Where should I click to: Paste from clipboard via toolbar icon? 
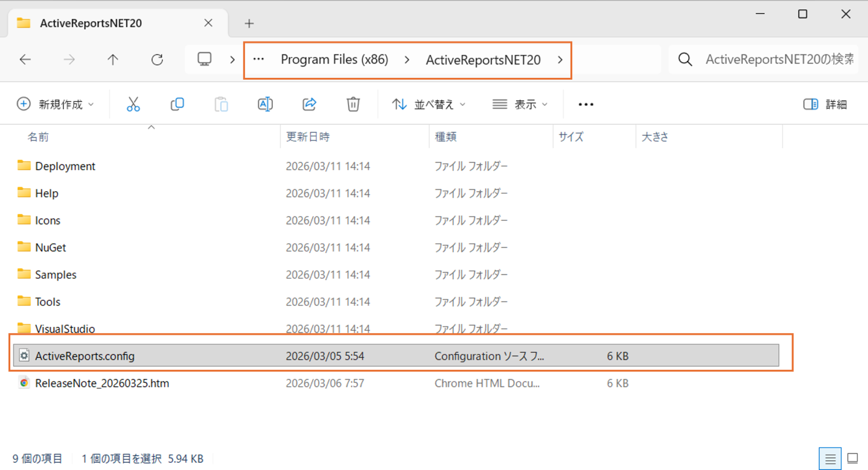221,104
